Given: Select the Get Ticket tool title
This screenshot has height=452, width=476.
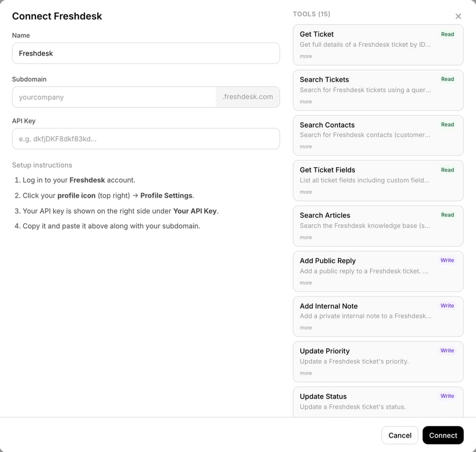Looking at the screenshot, I should click(x=317, y=34).
